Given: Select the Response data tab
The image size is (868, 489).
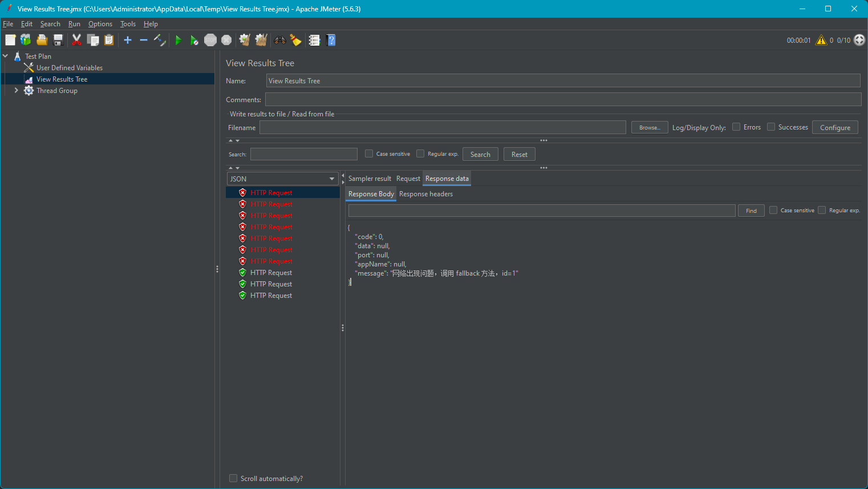Looking at the screenshot, I should (447, 179).
